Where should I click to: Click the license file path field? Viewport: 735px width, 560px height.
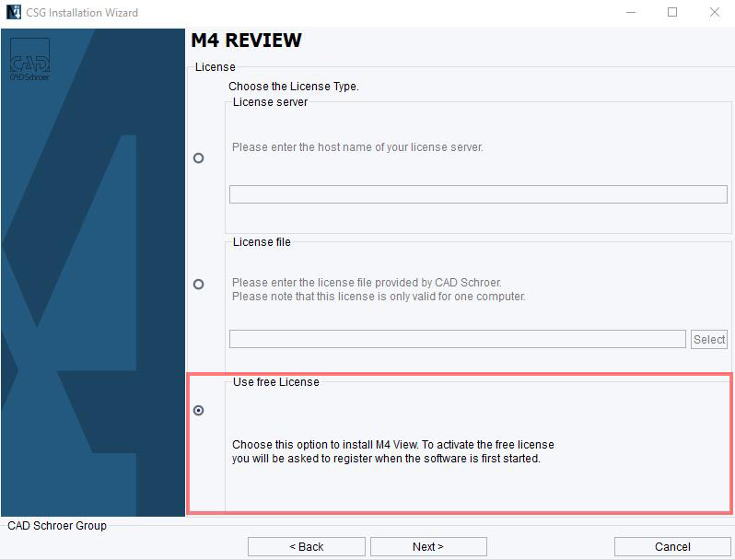pyautogui.click(x=458, y=339)
